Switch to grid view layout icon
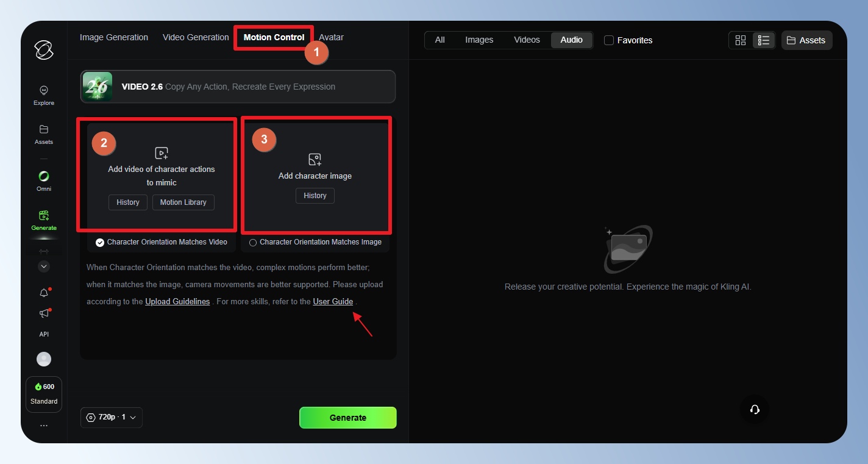The height and width of the screenshot is (464, 868). tap(741, 40)
